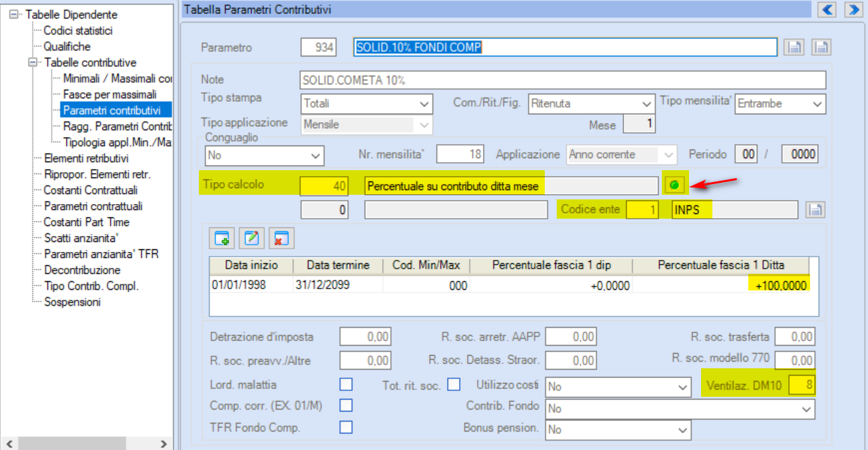Select Sospensioni tree item
Viewport: 868px width, 450px height.
(x=72, y=302)
